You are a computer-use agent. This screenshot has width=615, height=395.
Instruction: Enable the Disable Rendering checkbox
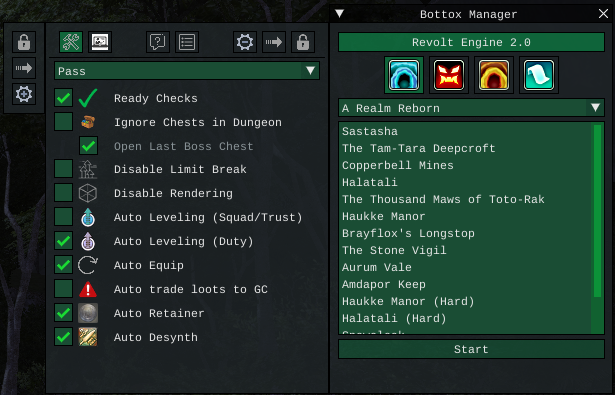(64, 193)
